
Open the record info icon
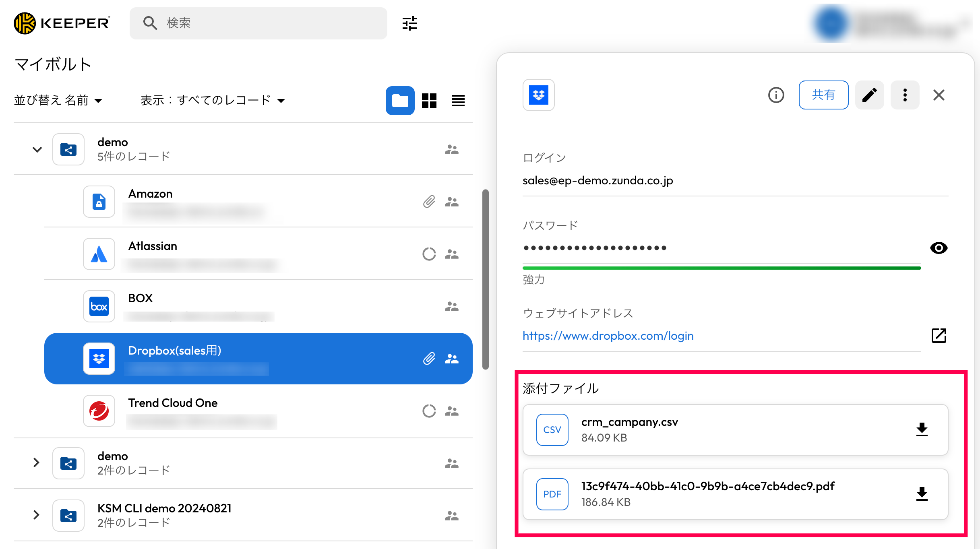(776, 95)
